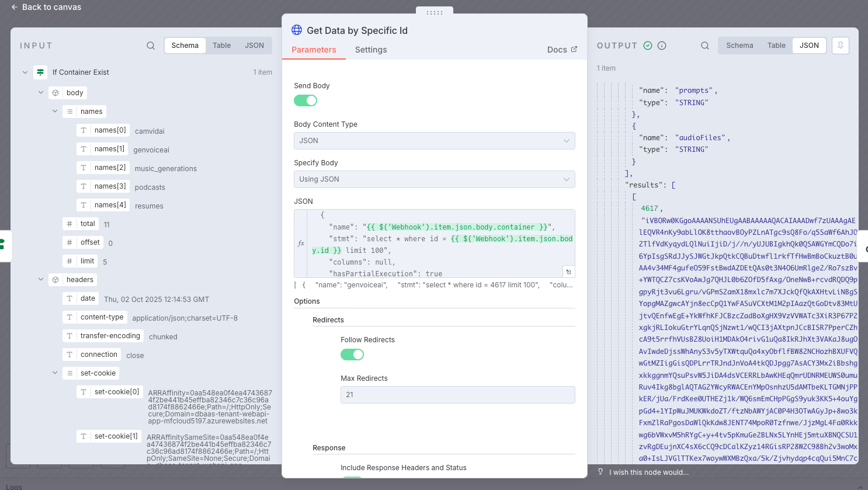This screenshot has width=868, height=490.
Task: Click the Back to canvas arrow icon
Action: (15, 7)
